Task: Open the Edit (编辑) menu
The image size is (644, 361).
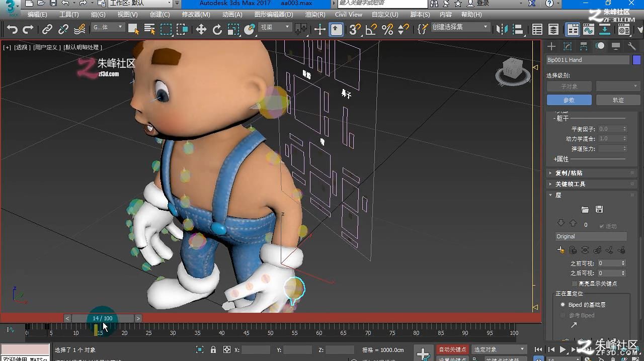Action: 37,15
